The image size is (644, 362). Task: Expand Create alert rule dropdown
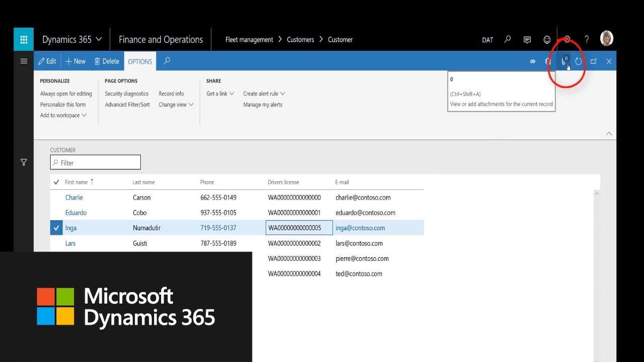264,94
